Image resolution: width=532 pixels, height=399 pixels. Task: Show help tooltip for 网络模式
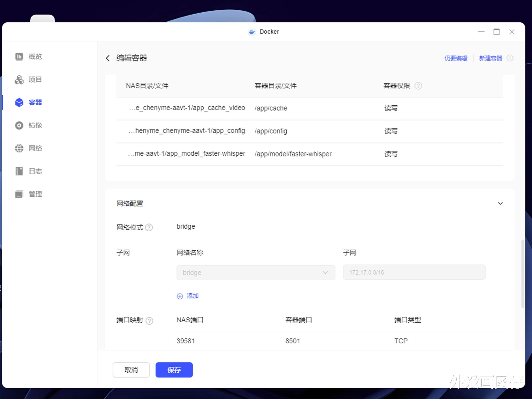(x=149, y=227)
